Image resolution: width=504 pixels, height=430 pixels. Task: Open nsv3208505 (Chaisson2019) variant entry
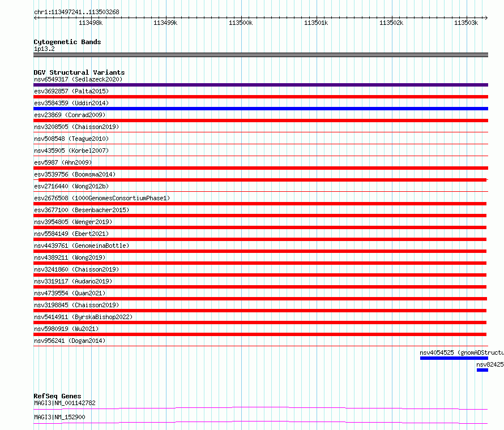coord(76,127)
